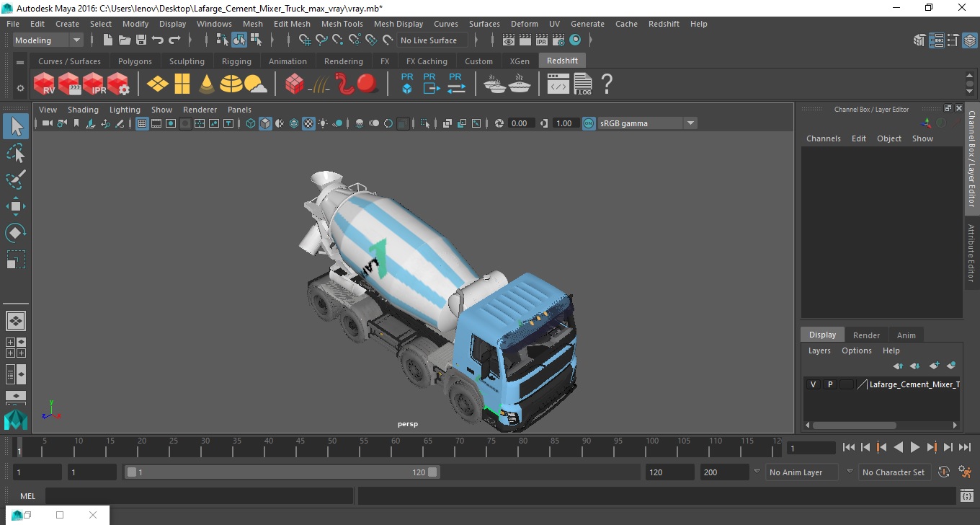This screenshot has height=525, width=980.
Task: Click the Open Scene folder icon
Action: pyautogui.click(x=125, y=40)
